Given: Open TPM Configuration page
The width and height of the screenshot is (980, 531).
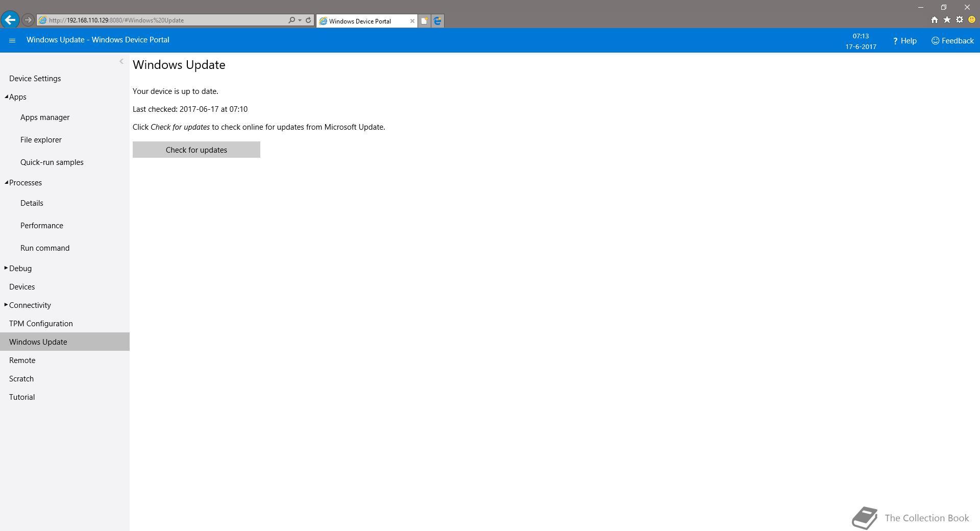Looking at the screenshot, I should click(41, 324).
